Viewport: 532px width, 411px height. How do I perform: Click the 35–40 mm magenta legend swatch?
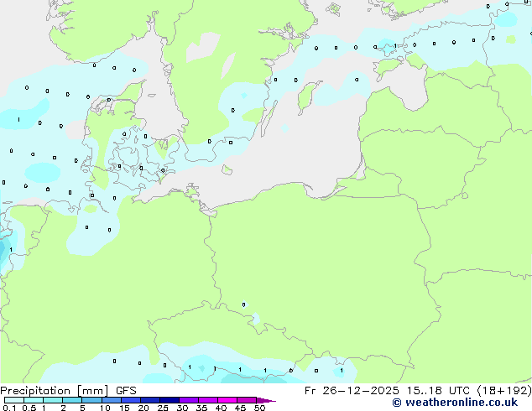click(x=208, y=400)
